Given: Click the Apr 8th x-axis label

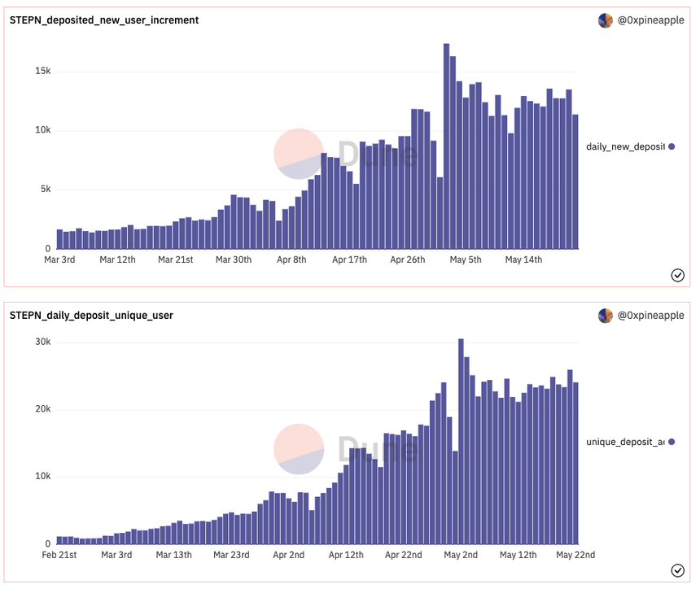Looking at the screenshot, I should coord(291,260).
